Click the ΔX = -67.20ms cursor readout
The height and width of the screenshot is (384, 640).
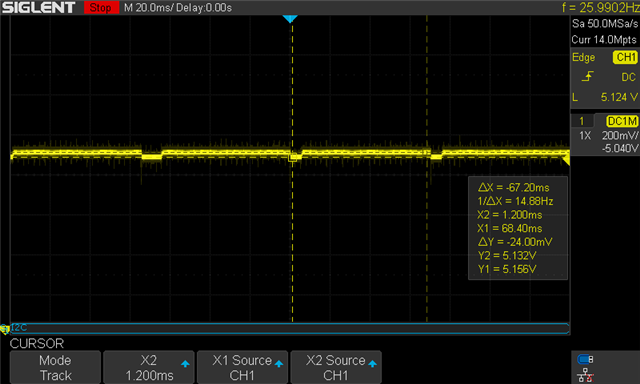pyautogui.click(x=513, y=188)
